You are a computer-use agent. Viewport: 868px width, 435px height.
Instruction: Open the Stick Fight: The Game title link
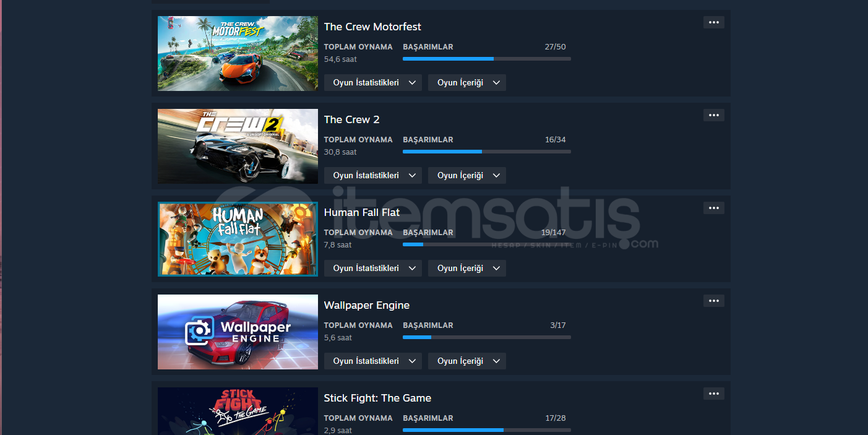[x=377, y=398]
